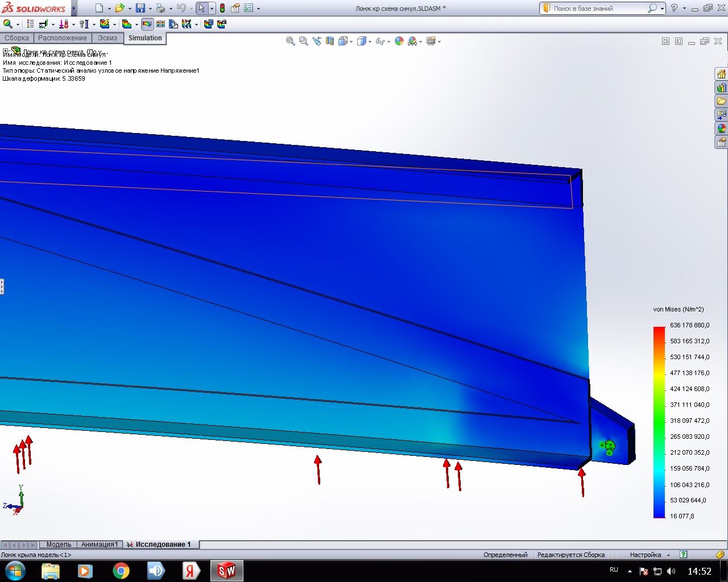Open the Plot Tools icon

tap(187, 24)
